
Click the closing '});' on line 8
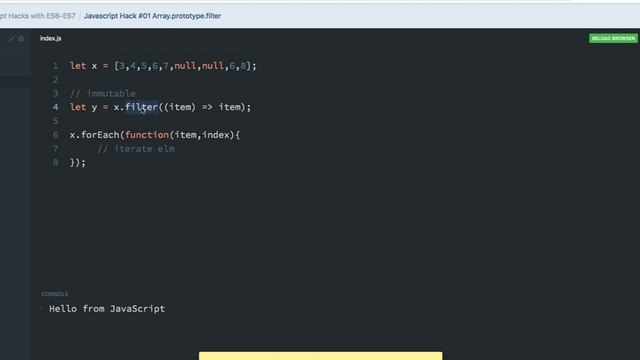coord(78,162)
